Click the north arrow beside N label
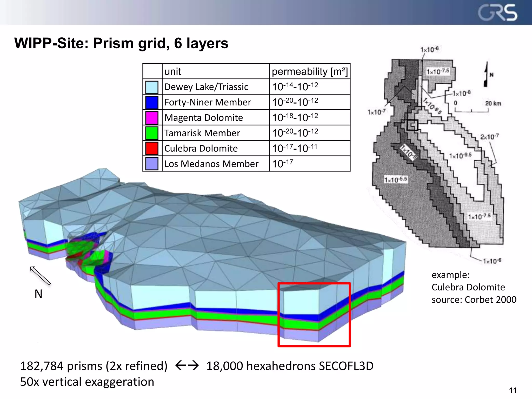 click(x=40, y=276)
